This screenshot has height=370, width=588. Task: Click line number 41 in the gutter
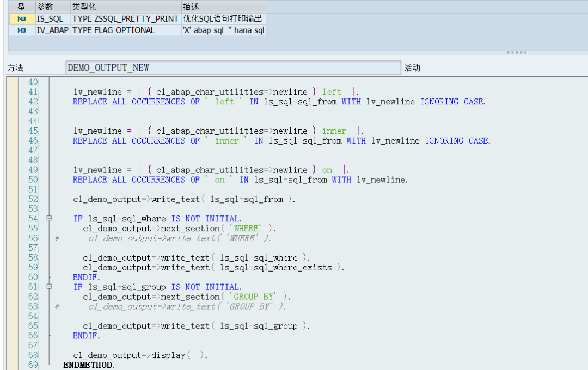33,92
